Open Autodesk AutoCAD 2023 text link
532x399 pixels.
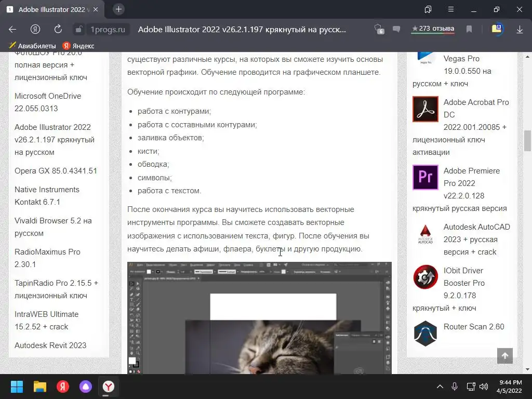pos(477,239)
